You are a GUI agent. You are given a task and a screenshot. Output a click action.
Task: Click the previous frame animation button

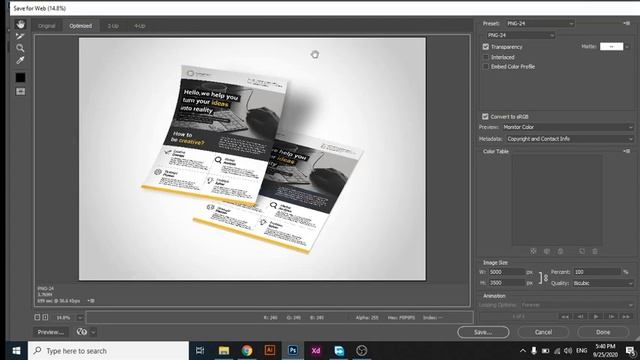(580, 317)
